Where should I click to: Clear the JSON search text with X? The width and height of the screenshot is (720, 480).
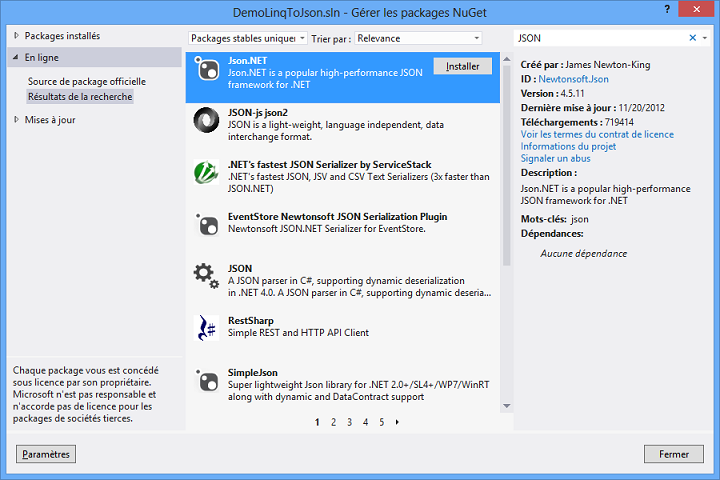coord(692,38)
